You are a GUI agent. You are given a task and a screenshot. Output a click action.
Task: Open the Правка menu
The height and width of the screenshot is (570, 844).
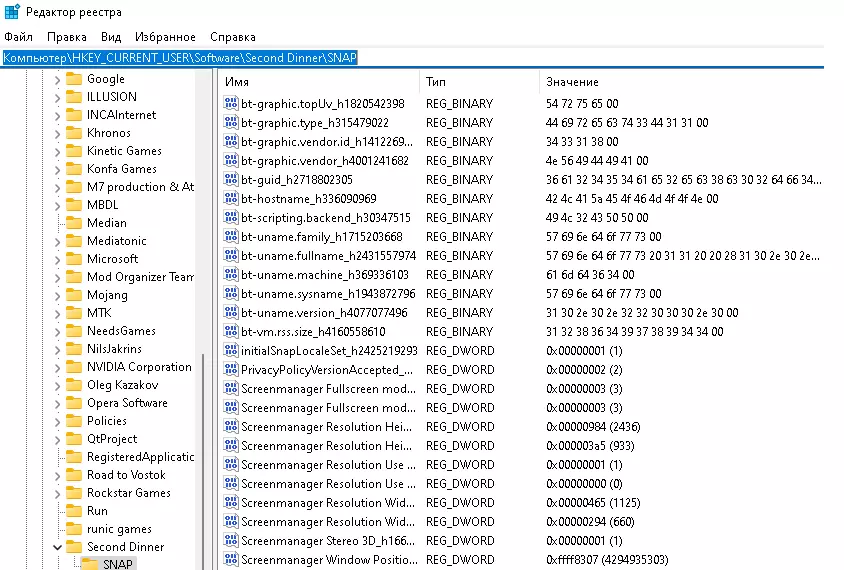tap(67, 37)
